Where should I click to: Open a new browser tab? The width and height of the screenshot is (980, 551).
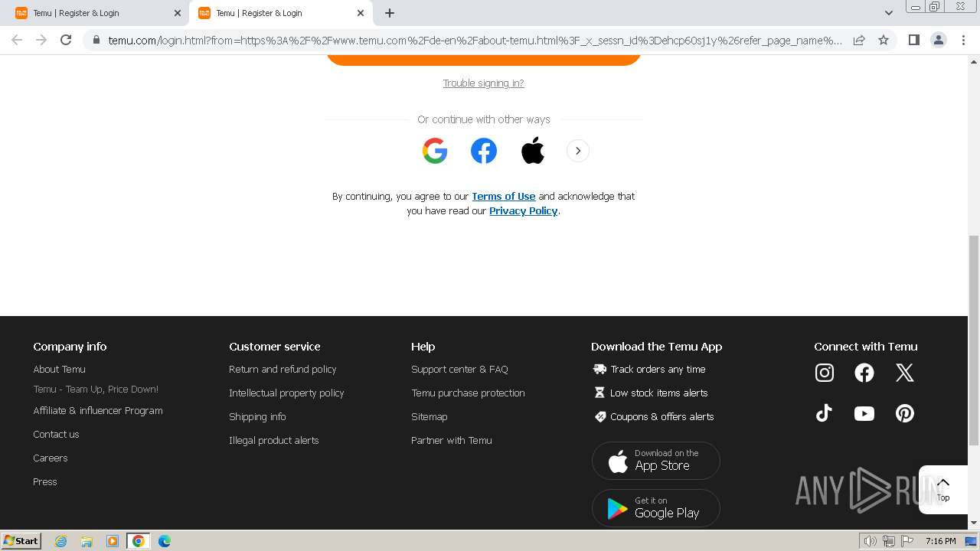[390, 13]
